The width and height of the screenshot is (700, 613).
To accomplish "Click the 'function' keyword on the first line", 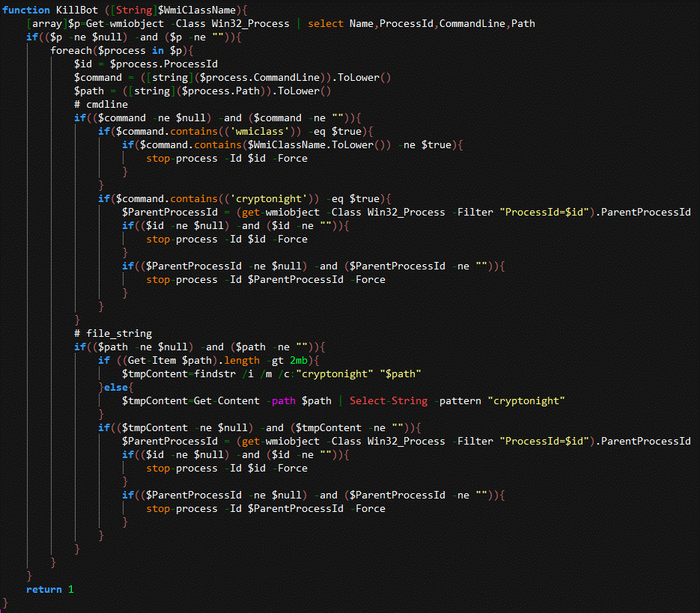I will click(x=26, y=10).
